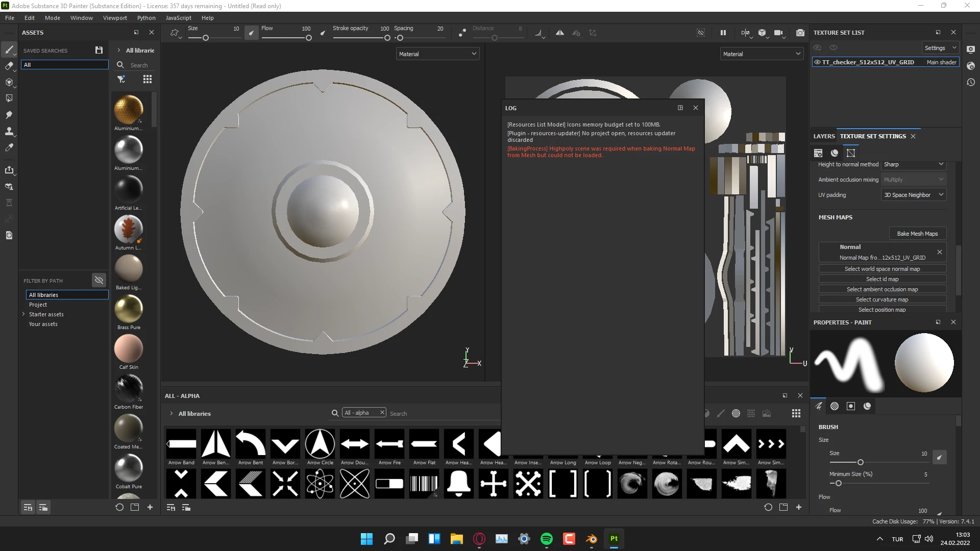Save current search with the floppy disk icon
Viewport: 980px width, 551px height.
coord(99,50)
